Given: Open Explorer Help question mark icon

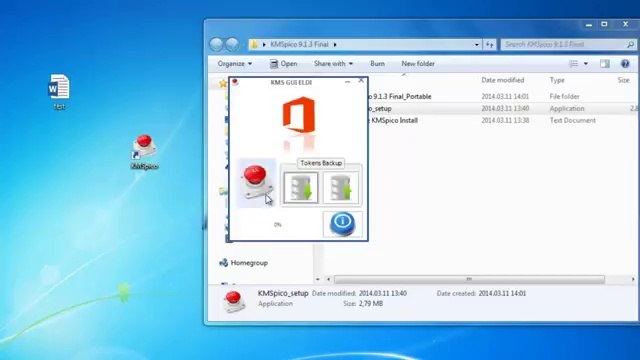Looking at the screenshot, I should 625,64.
